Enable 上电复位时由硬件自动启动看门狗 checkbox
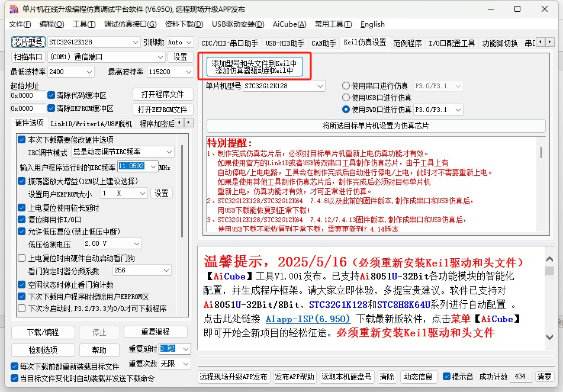This screenshot has height=392, width=563. click(21, 258)
